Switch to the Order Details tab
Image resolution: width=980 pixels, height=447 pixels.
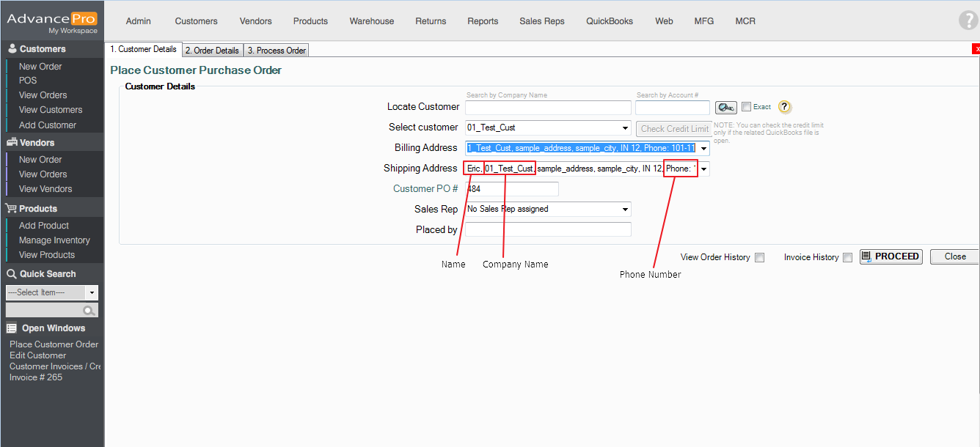pos(212,51)
